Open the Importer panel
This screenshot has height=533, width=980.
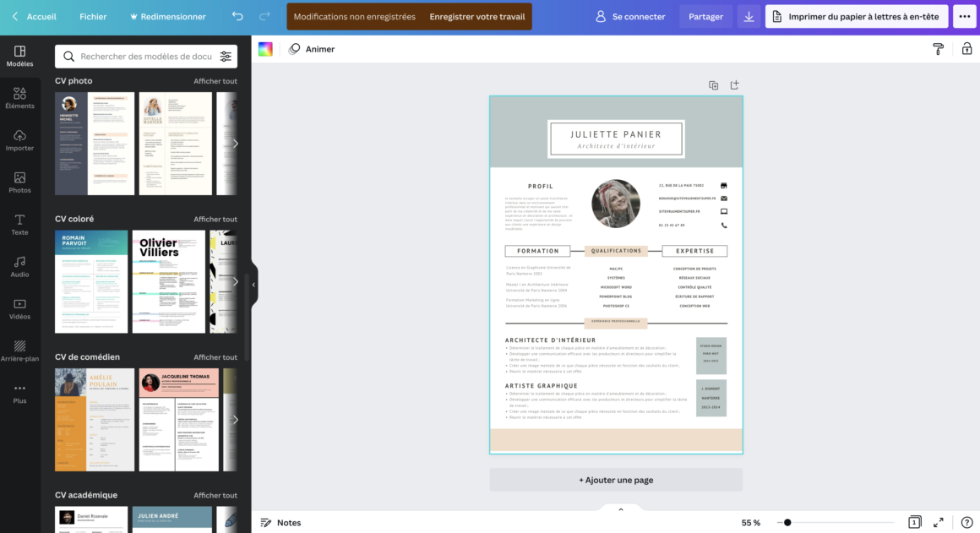19,140
